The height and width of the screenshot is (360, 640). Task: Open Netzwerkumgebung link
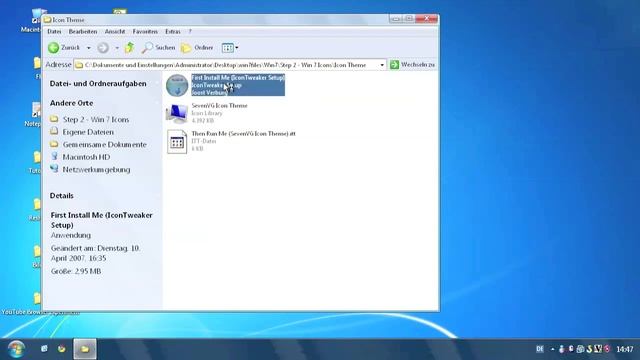[x=96, y=169]
